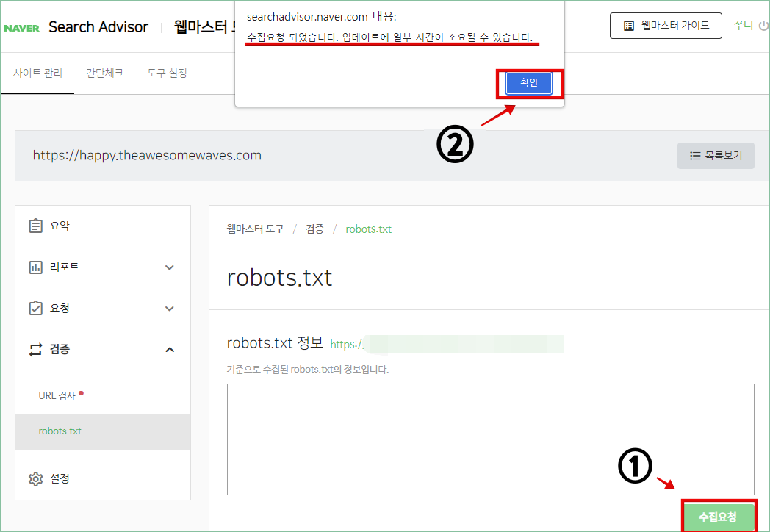Screen dimensions: 770x532
Task: Click the guide book icon on 웹마스터 가이드
Action: (x=628, y=26)
